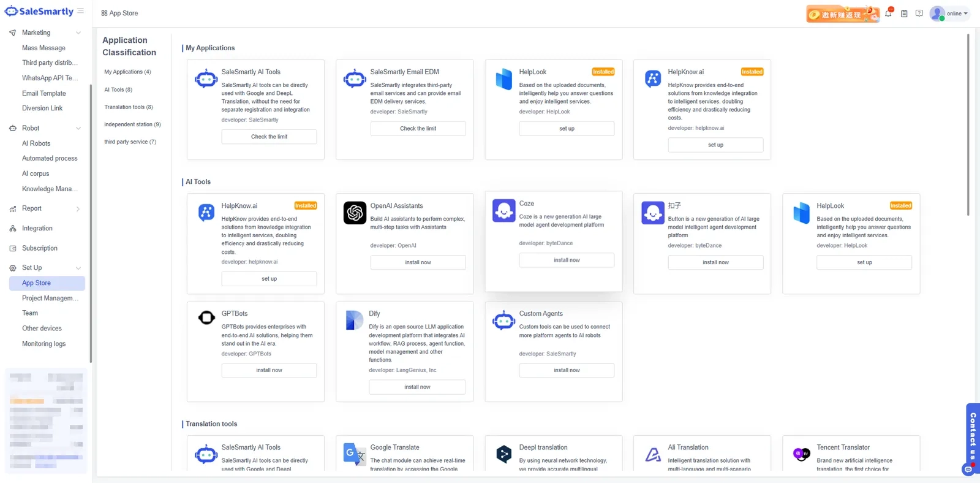Click the orange promotional banner
Viewport: 980px width, 483px height.
click(x=843, y=14)
